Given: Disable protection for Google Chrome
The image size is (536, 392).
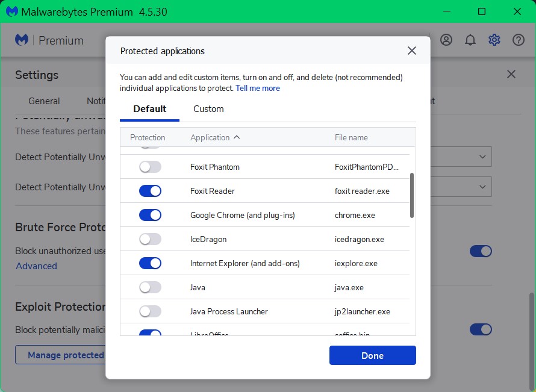Looking at the screenshot, I should (150, 215).
